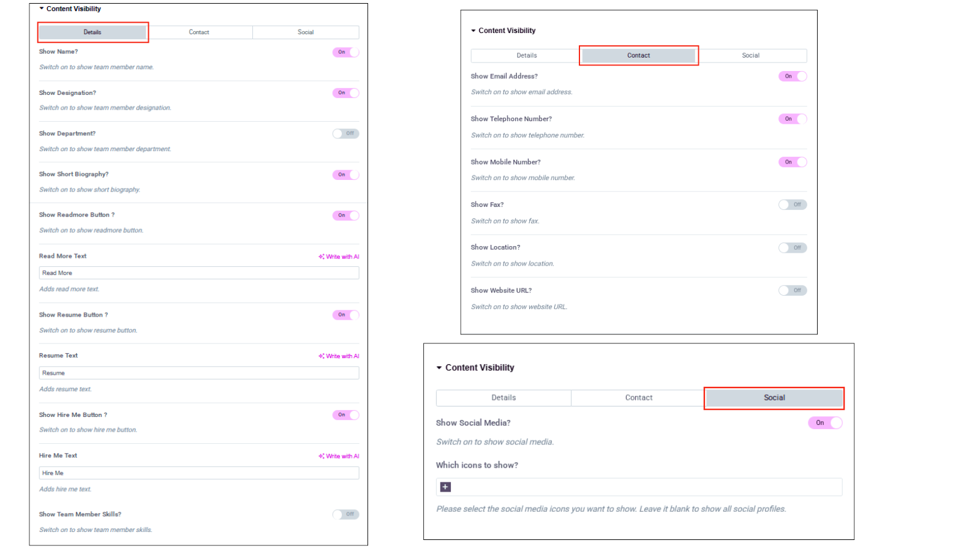
Task: Enable the Show Website URL switch
Action: coord(793,291)
